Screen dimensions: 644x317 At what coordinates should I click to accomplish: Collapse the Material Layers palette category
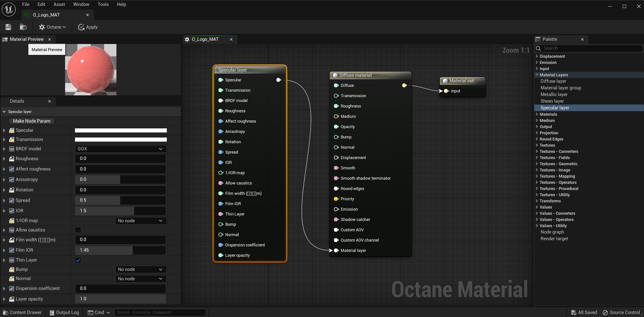click(537, 75)
